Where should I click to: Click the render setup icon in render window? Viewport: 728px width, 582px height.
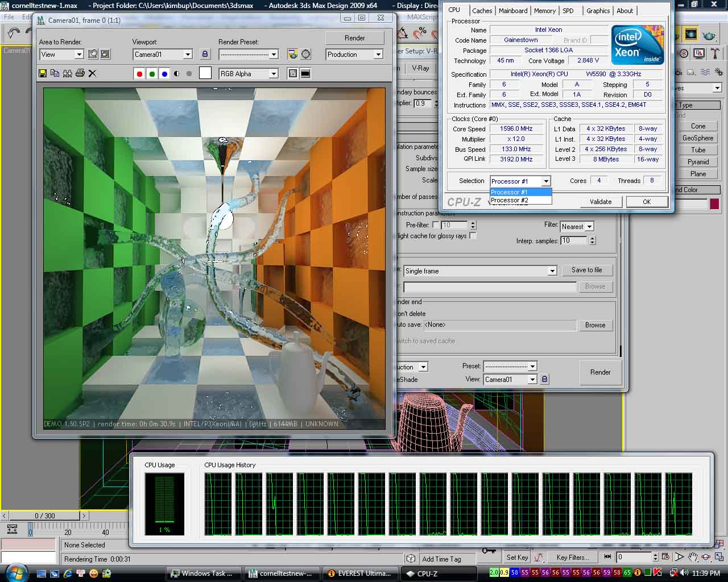click(292, 55)
